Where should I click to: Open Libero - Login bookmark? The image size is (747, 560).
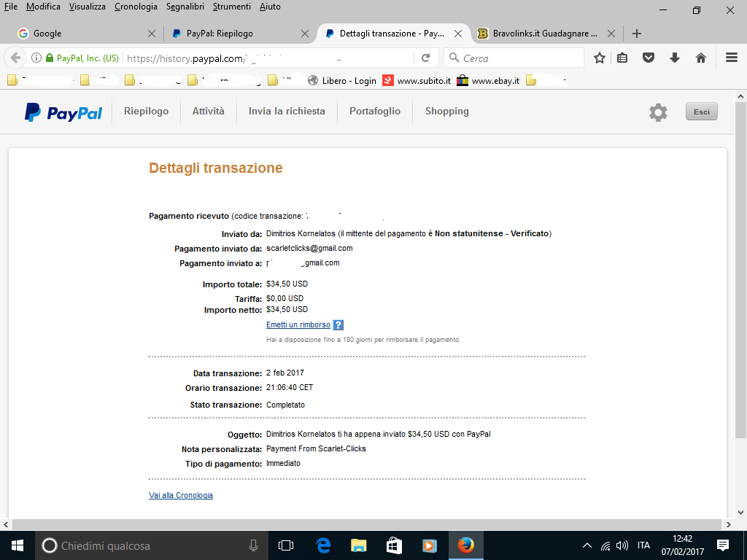343,80
